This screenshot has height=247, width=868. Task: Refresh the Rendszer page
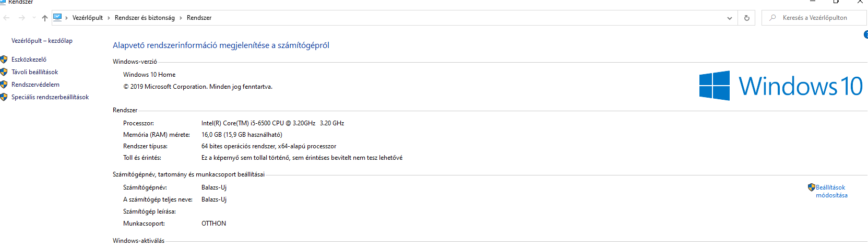coord(746,18)
